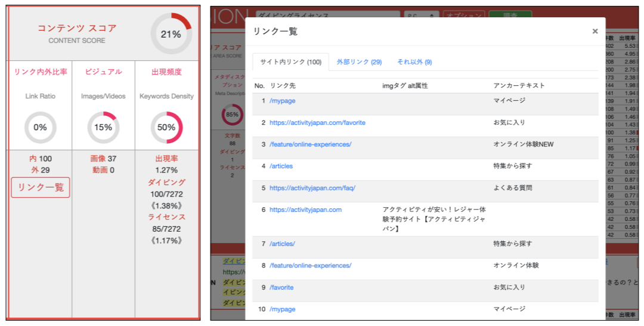The image size is (644, 326).
Task: Click the オンライン体験NEW anchor text
Action: [x=524, y=144]
